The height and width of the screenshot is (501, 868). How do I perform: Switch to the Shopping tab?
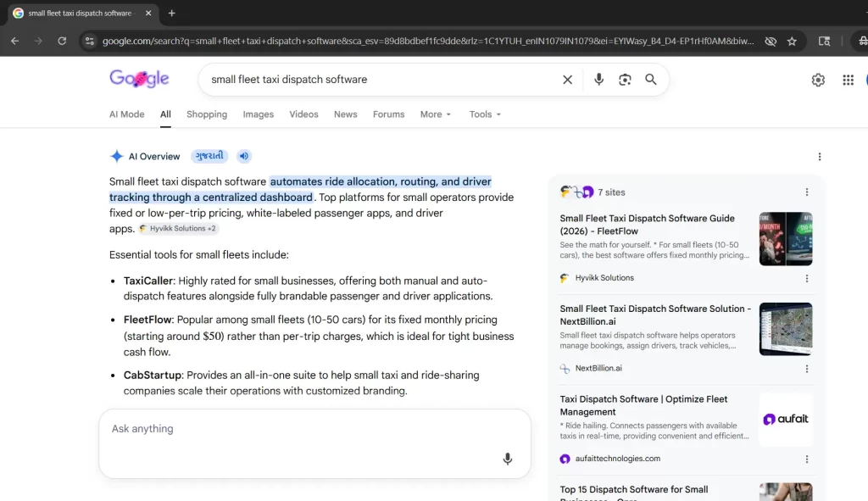tap(207, 114)
